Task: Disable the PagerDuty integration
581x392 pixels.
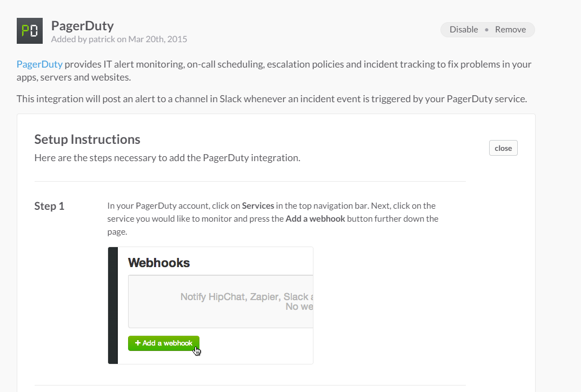Action: coord(464,30)
